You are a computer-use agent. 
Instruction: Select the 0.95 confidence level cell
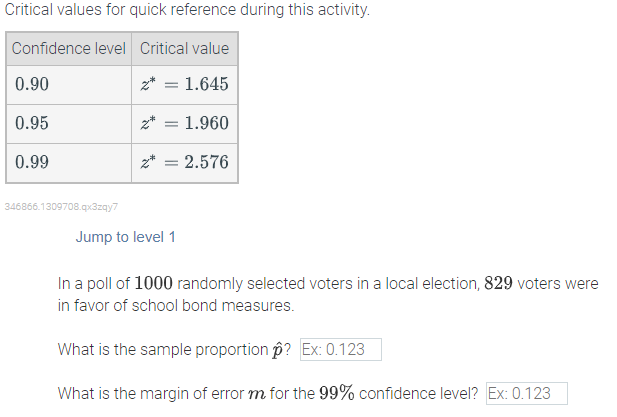click(x=69, y=124)
